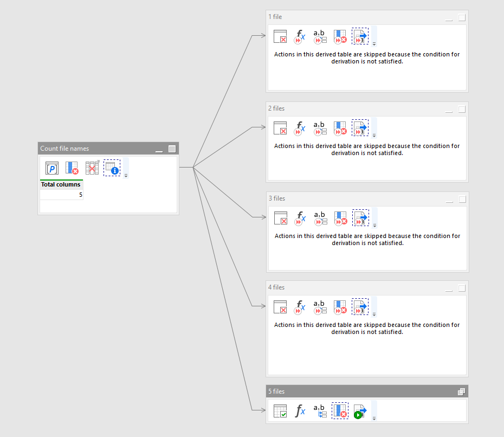This screenshot has width=504, height=437.
Task: Restore the 5 files table panel
Action: pos(461,391)
